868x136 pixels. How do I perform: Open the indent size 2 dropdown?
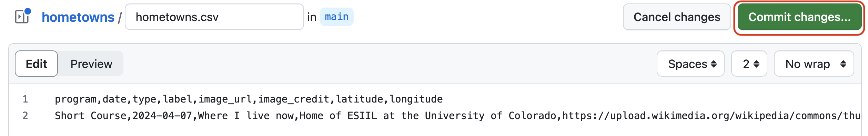tap(749, 64)
